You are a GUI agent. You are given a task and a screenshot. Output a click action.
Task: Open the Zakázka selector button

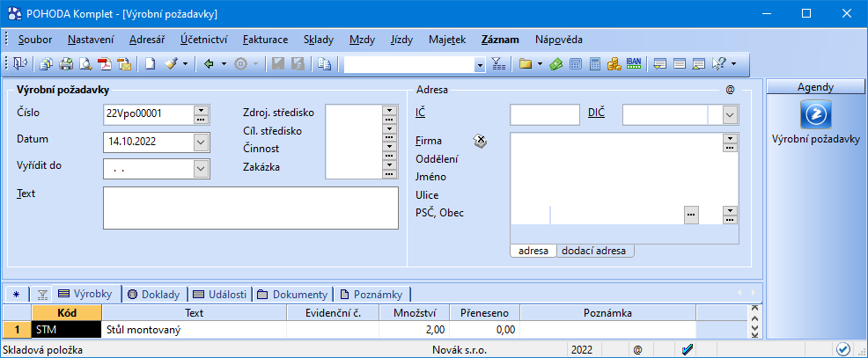389,169
